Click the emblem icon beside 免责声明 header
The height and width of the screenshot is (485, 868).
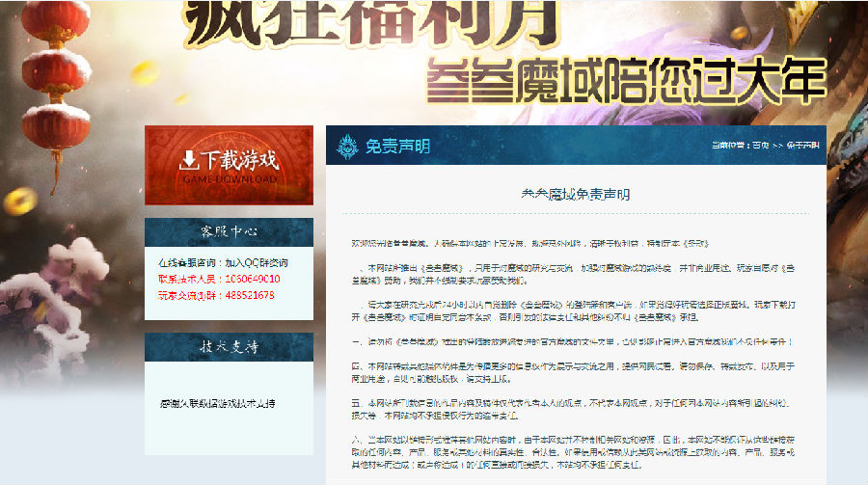point(347,147)
